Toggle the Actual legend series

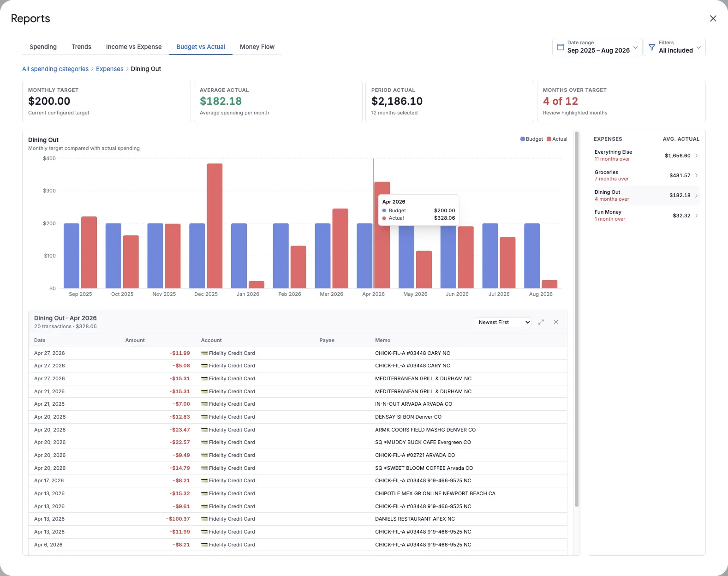557,139
